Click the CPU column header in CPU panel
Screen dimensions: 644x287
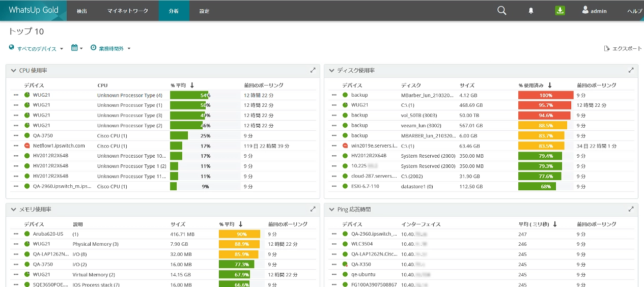(x=102, y=85)
